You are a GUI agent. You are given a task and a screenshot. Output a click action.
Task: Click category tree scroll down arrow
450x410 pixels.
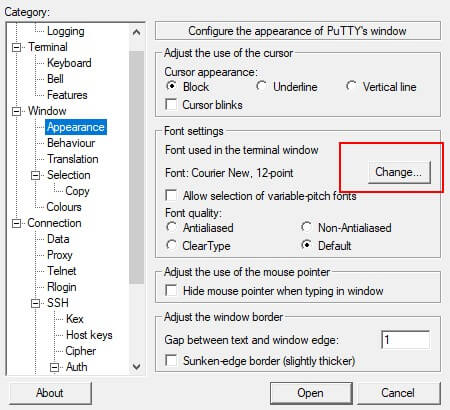[x=136, y=367]
